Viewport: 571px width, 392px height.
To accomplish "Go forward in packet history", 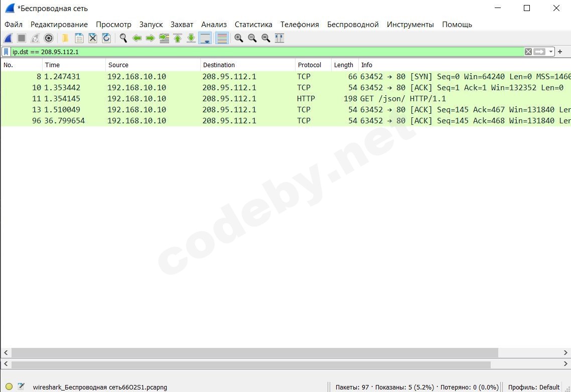I will (x=151, y=38).
